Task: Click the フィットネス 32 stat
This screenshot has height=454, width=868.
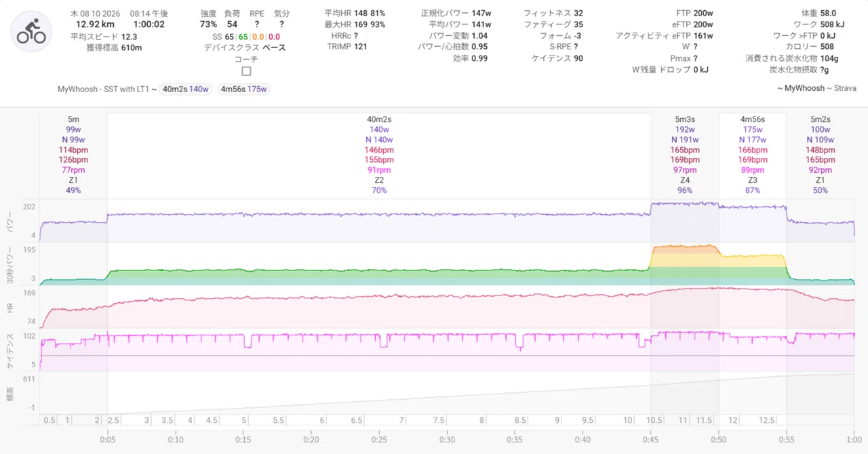Action: (x=553, y=13)
